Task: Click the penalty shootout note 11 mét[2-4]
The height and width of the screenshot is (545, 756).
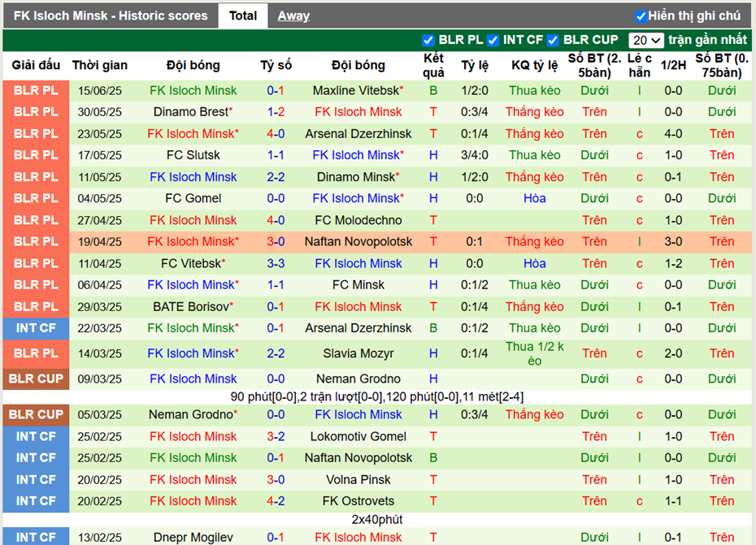Action: (493, 397)
